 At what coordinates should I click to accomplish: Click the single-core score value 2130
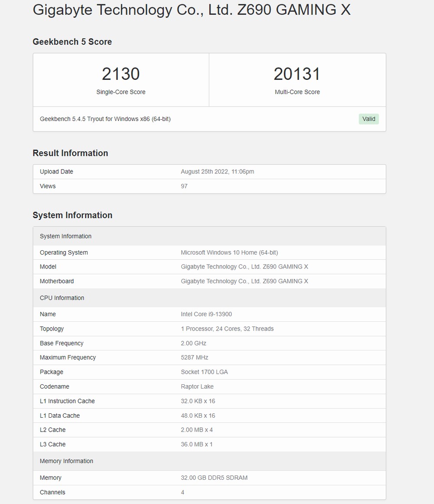click(121, 74)
